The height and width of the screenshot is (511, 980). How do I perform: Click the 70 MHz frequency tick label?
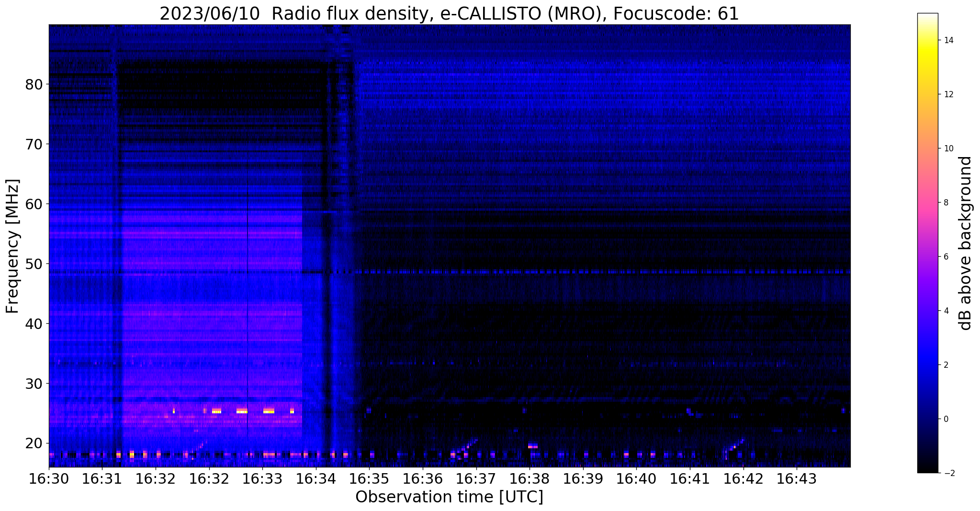[34, 144]
